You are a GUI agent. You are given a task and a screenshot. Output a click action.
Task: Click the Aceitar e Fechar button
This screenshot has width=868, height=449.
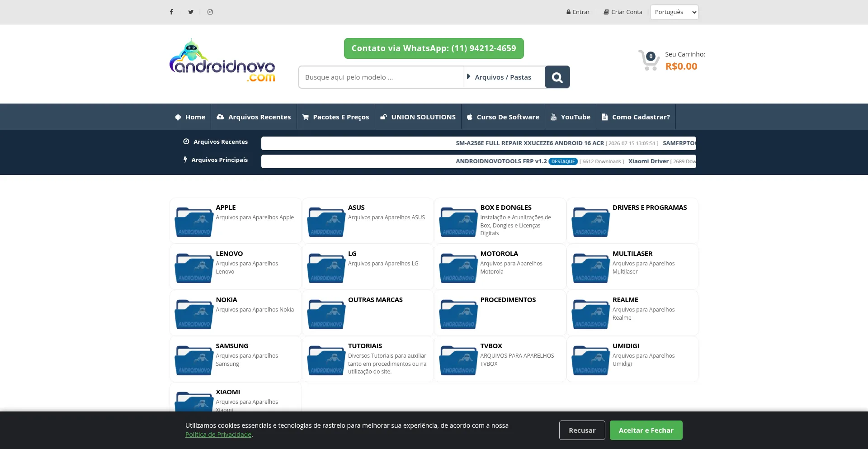(646, 430)
